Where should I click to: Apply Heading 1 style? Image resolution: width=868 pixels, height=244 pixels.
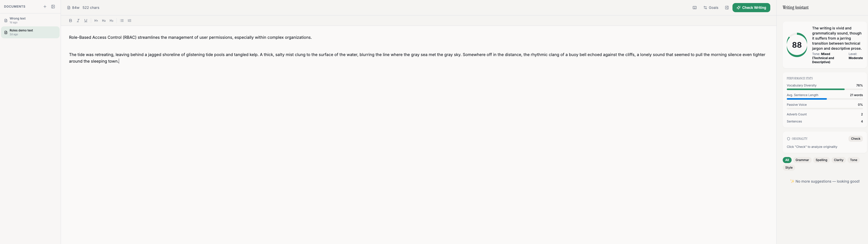point(96,21)
